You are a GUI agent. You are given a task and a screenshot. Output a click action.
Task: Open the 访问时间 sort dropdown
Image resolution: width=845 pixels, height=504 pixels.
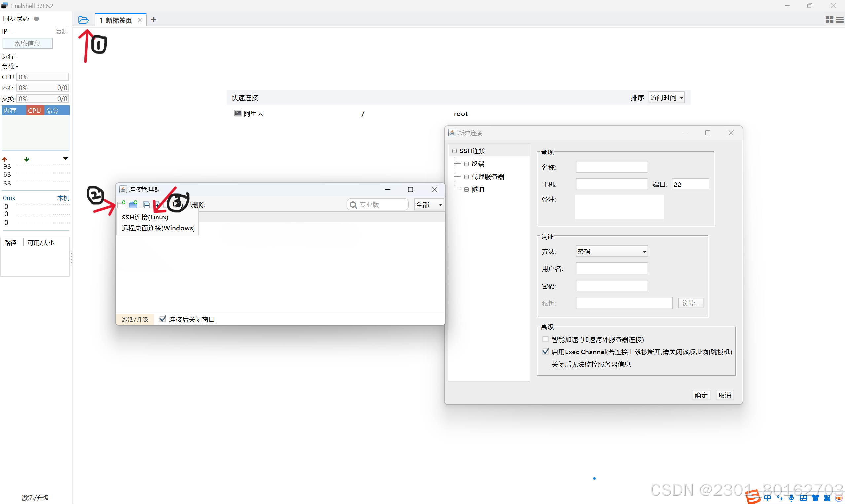click(666, 98)
